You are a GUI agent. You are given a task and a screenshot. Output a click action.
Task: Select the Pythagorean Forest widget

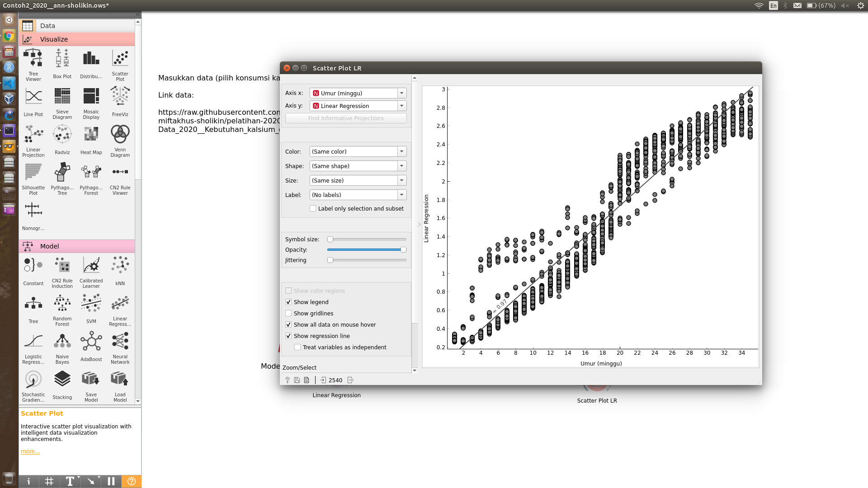91,178
